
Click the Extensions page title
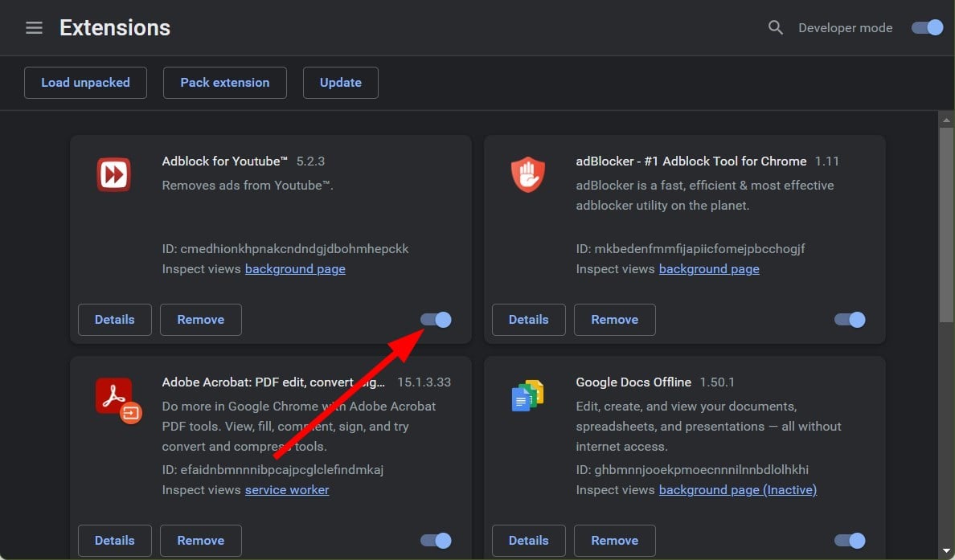(x=115, y=27)
